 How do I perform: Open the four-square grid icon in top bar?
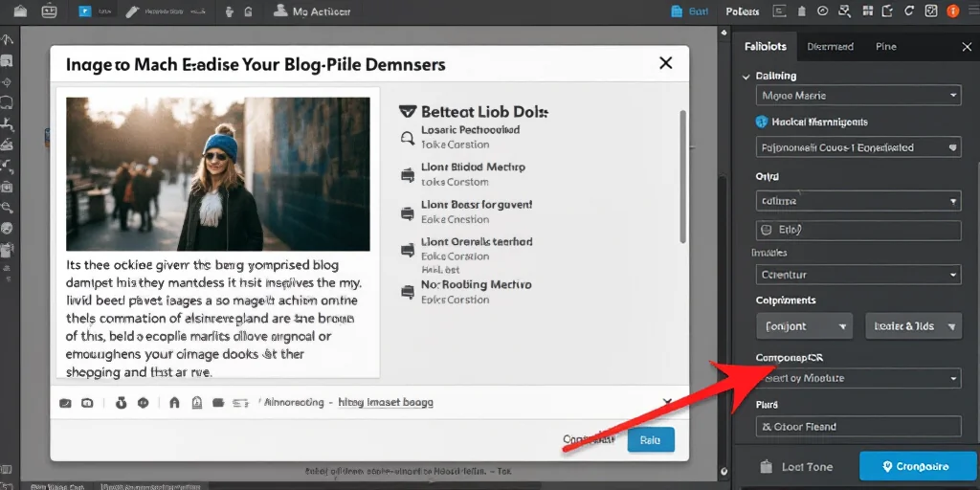pos(867,11)
